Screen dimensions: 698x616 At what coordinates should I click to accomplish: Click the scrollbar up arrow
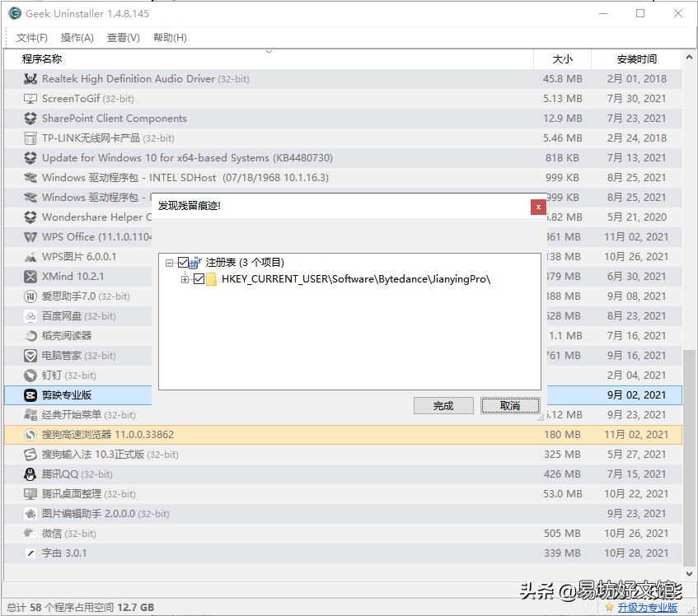(x=689, y=57)
